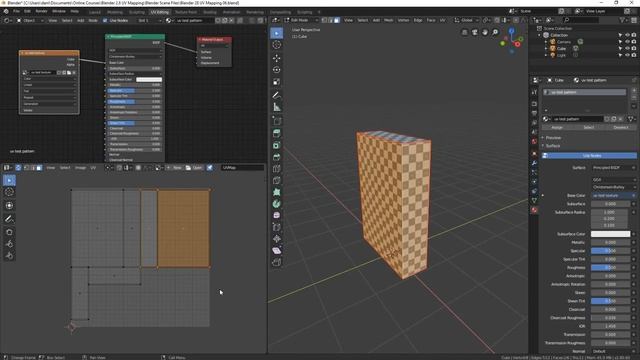The height and width of the screenshot is (360, 640).
Task: Toggle Light visibility eye in outliner
Action: [627, 55]
